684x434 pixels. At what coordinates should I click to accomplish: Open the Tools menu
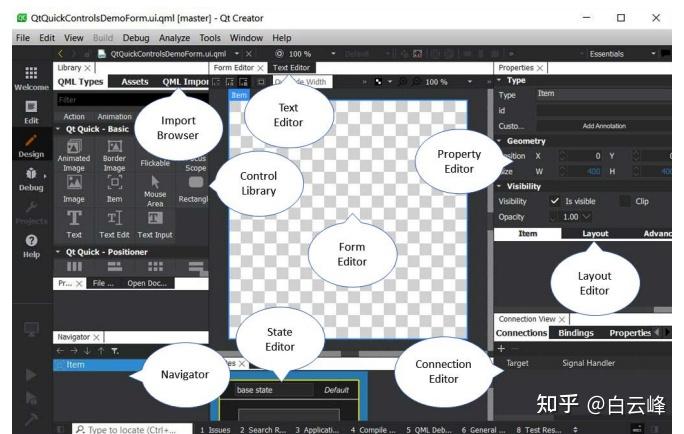210,38
